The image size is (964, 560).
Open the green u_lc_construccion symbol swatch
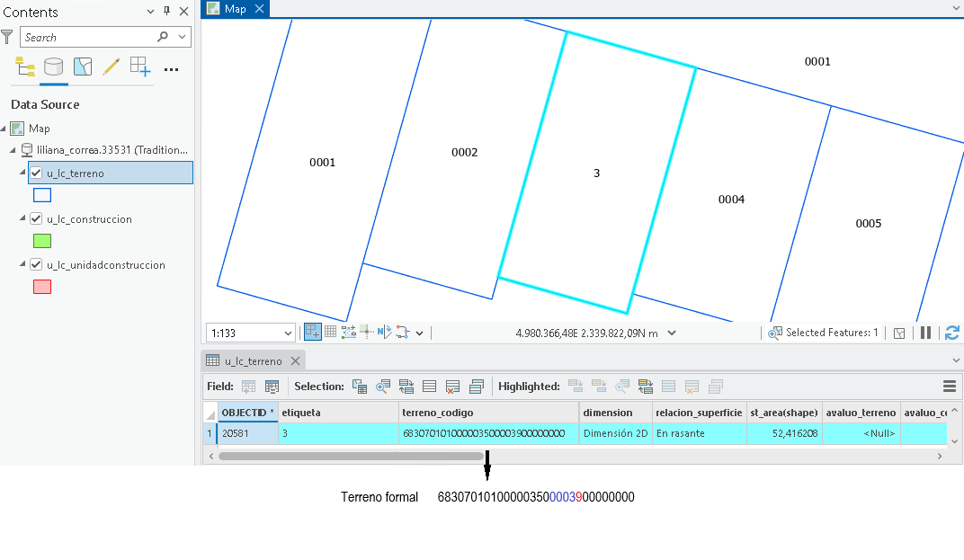tap(41, 241)
